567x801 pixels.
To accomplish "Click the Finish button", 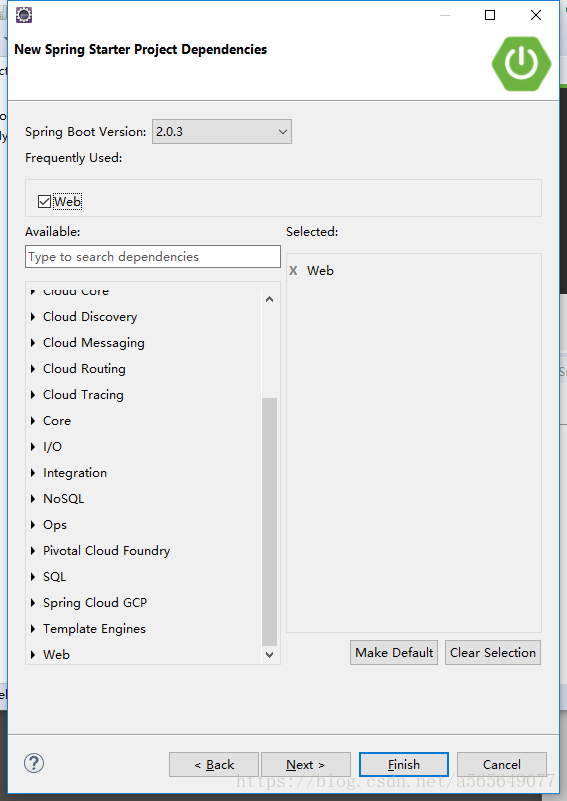I will coord(404,765).
